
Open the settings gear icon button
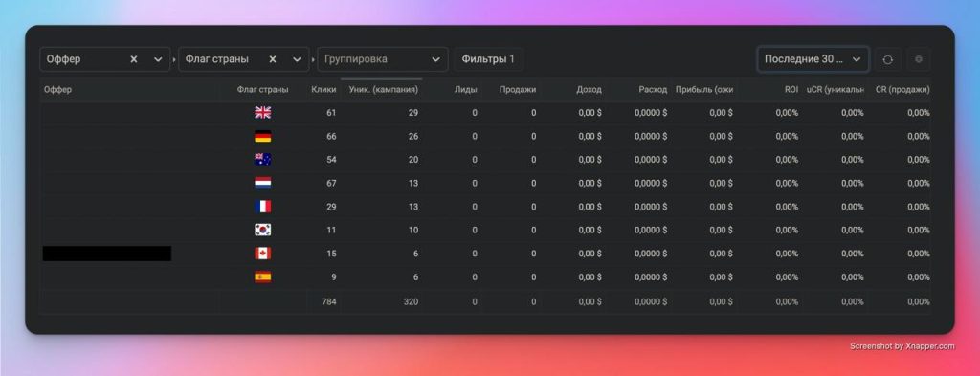coord(918,59)
